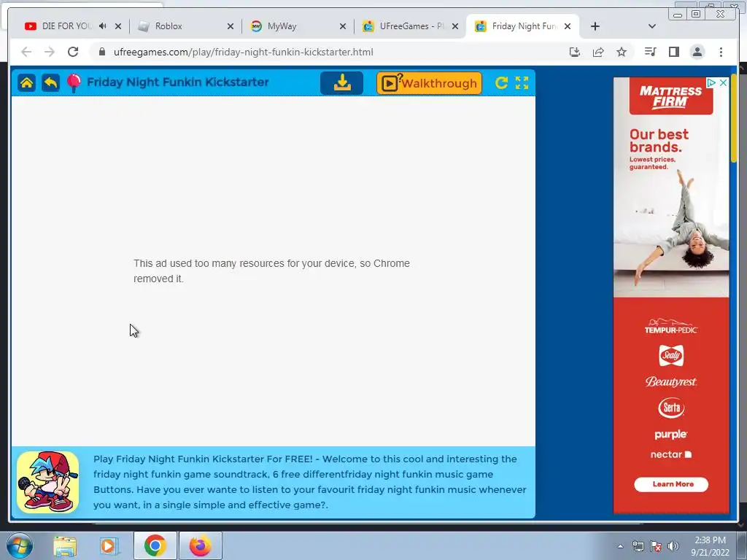Click the network icon in system tray
747x560 pixels.
(638, 546)
